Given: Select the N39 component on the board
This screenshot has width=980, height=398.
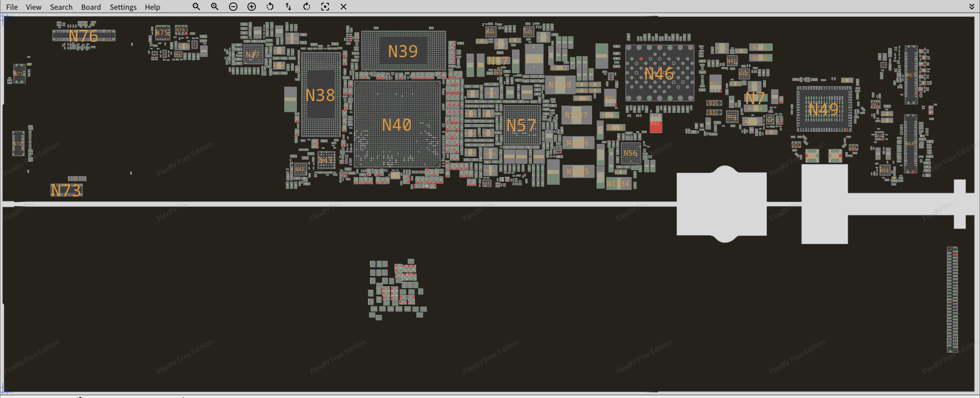Looking at the screenshot, I should (403, 51).
